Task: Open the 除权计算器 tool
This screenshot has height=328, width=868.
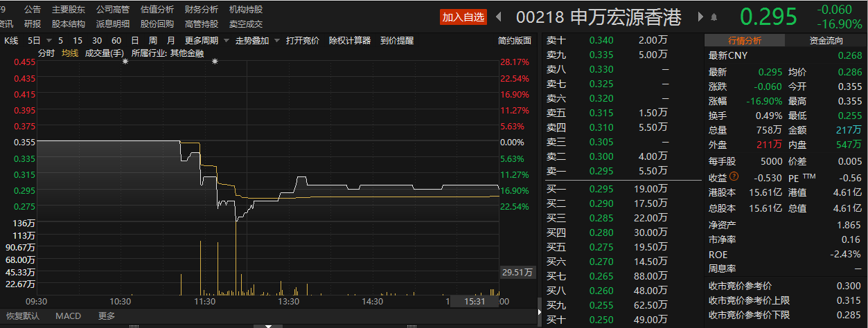Action: [350, 41]
